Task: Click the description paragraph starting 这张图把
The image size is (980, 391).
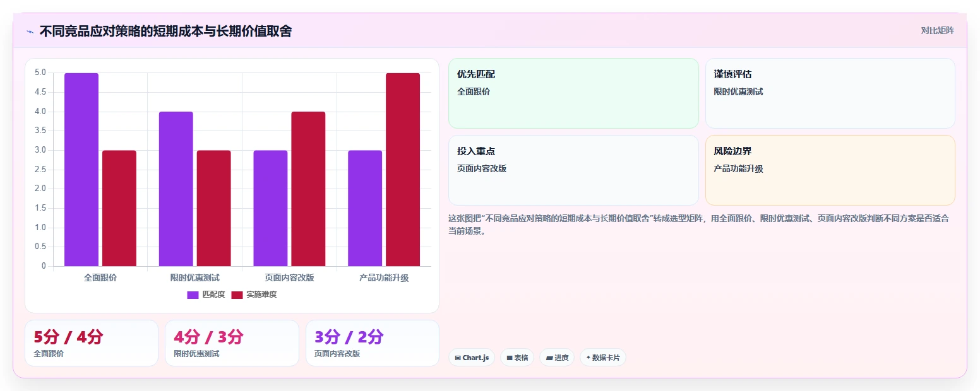Action: 698,225
